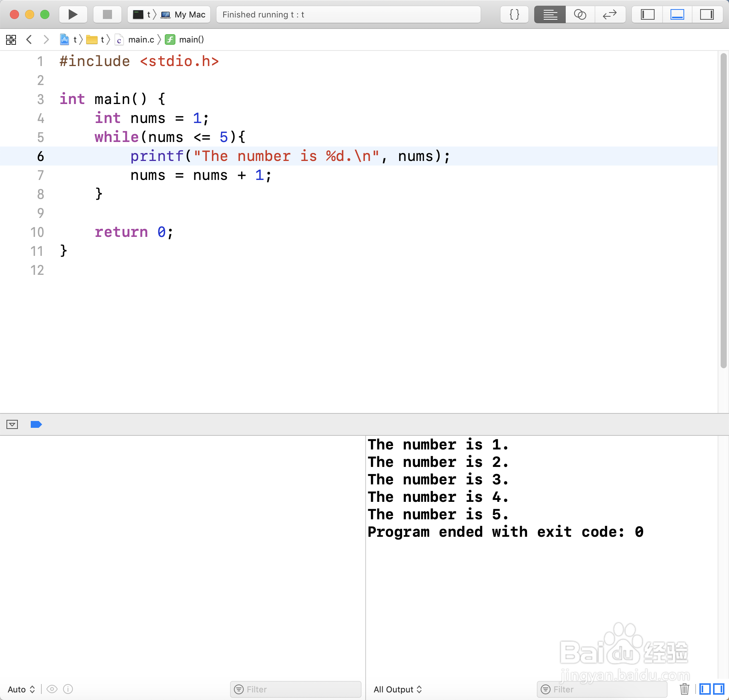The width and height of the screenshot is (729, 700).
Task: Select the Standard editor icon
Action: point(550,14)
